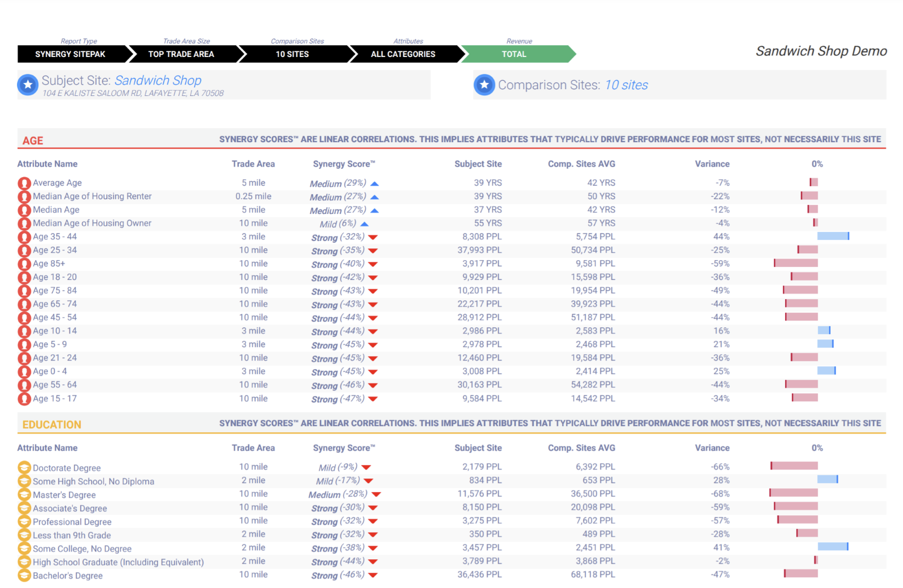Viewport: 903px width, 588px height.
Task: Click the EDUCATION section heading
Action: [x=52, y=424]
